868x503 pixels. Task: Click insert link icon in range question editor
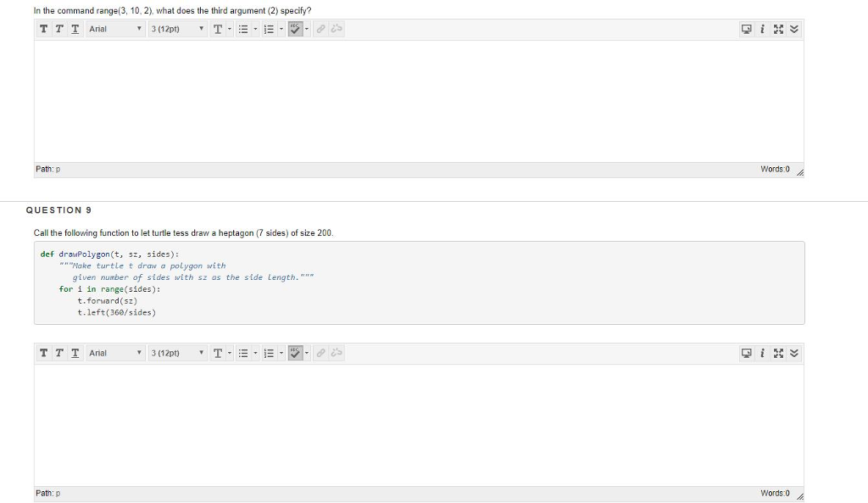click(x=320, y=29)
